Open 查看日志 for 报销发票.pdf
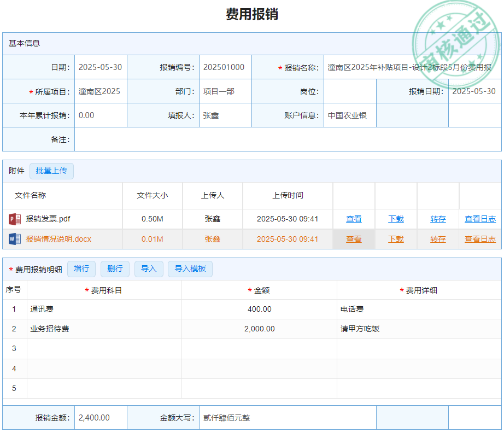 coord(480,219)
